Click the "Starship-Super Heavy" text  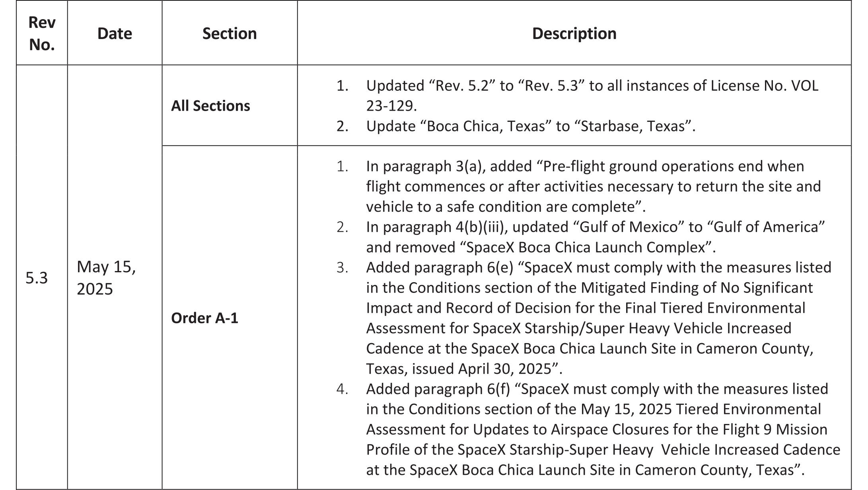(x=581, y=450)
